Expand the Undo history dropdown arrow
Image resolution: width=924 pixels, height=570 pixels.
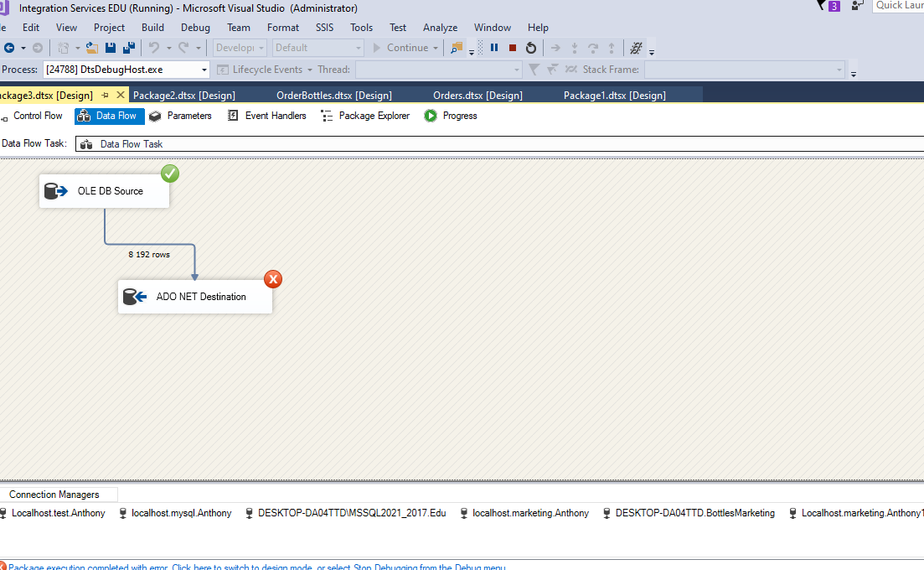168,48
